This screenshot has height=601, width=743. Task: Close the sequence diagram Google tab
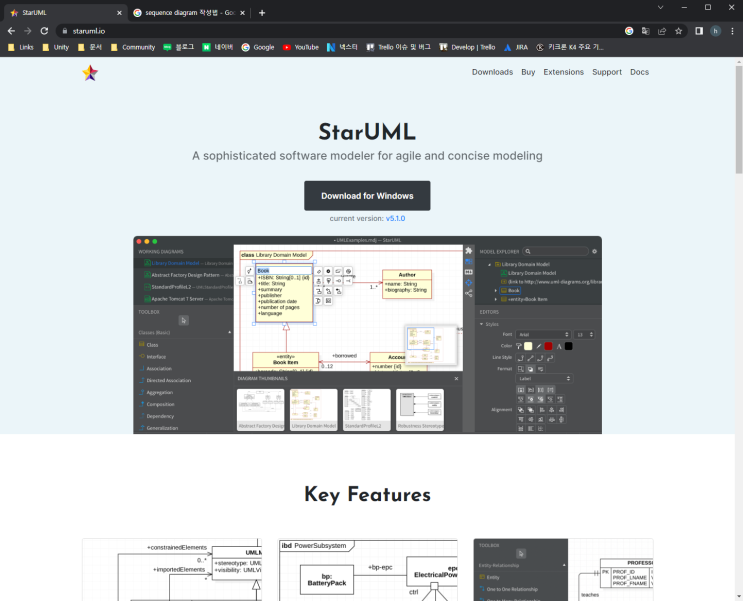coord(242,13)
